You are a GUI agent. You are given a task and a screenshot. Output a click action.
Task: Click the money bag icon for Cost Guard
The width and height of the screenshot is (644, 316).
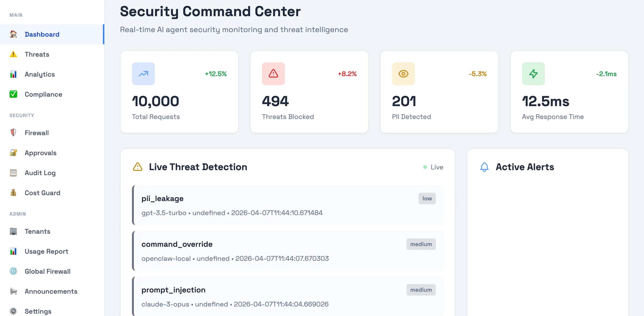click(13, 193)
